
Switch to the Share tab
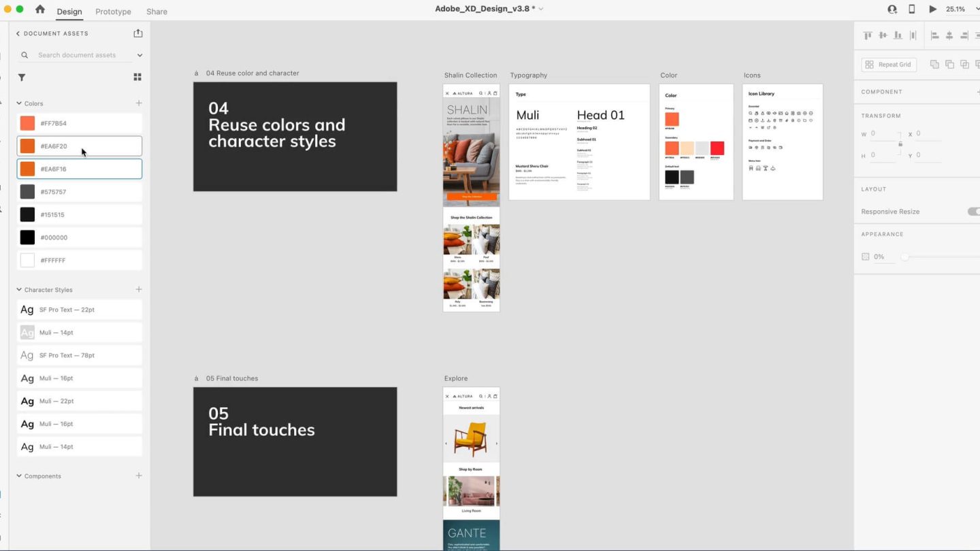click(157, 12)
